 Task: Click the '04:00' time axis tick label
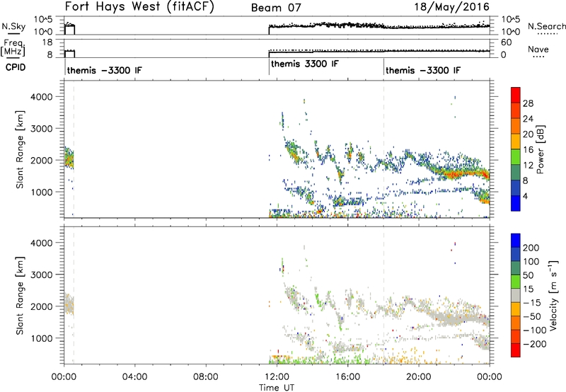[x=135, y=377]
